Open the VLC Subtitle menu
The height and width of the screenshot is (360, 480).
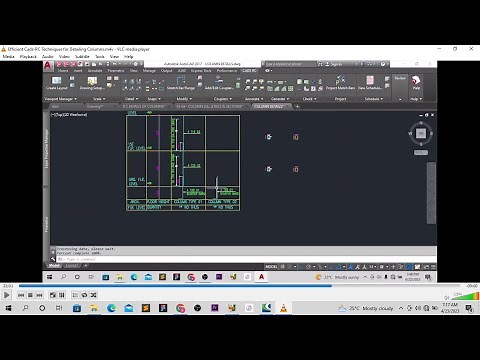tap(82, 57)
